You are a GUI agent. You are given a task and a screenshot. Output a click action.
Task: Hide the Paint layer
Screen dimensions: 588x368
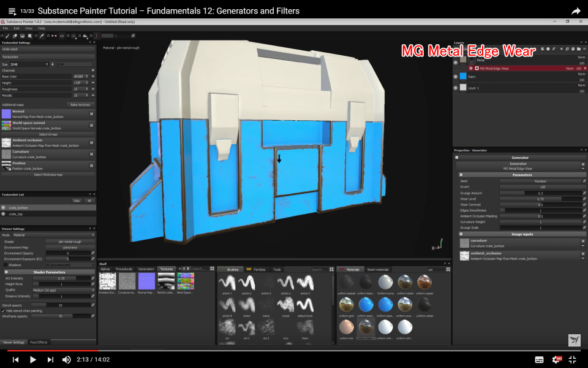[x=456, y=77]
